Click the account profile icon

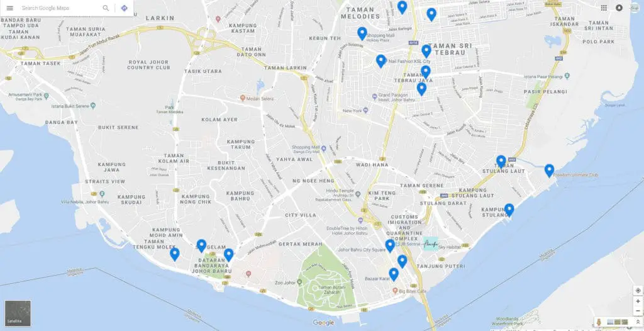tap(619, 8)
